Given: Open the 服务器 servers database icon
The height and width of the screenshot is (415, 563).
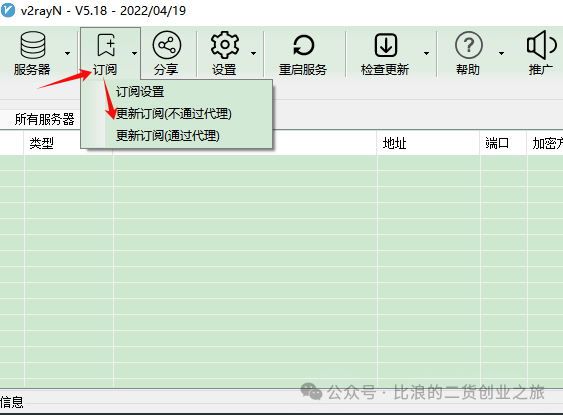Looking at the screenshot, I should coord(33,45).
